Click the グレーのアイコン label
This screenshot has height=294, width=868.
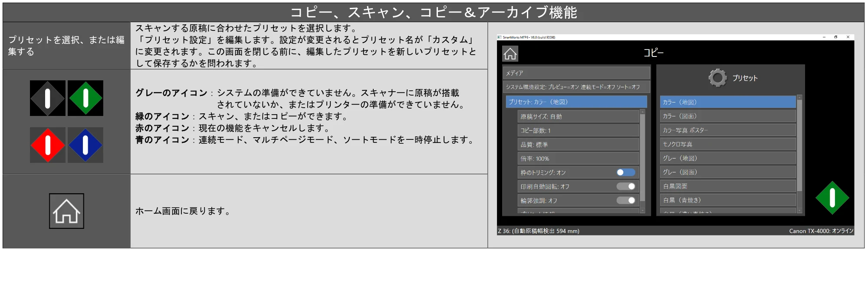click(171, 92)
